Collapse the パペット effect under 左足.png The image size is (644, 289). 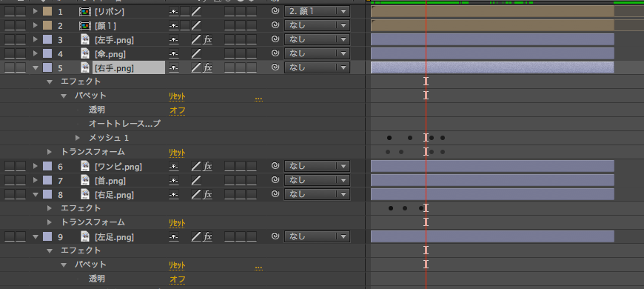tap(64, 265)
